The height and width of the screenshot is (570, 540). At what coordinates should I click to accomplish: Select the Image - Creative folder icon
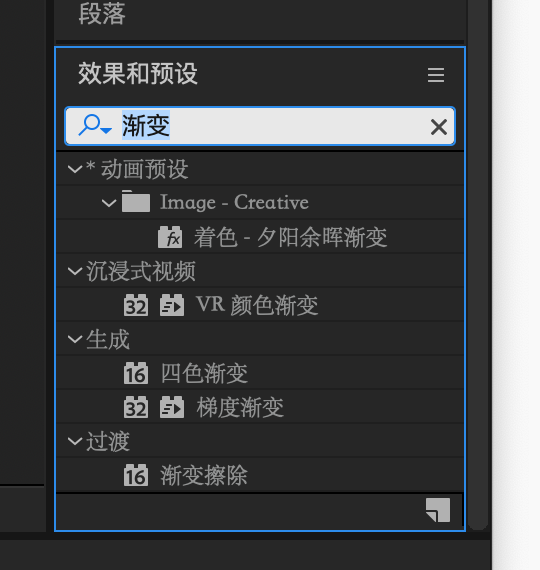[136, 201]
